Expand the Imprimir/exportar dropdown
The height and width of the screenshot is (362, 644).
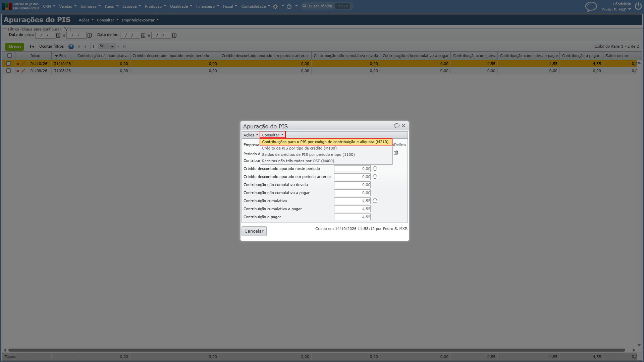point(140,20)
